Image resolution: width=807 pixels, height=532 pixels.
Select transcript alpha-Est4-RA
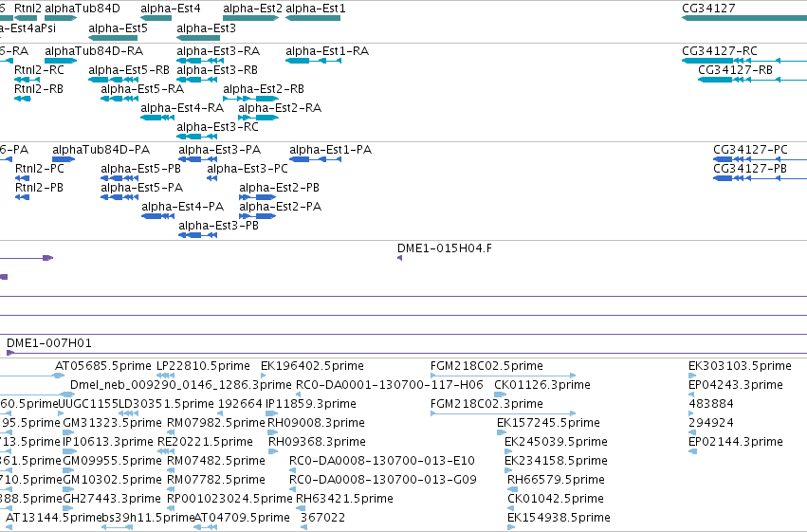182,108
